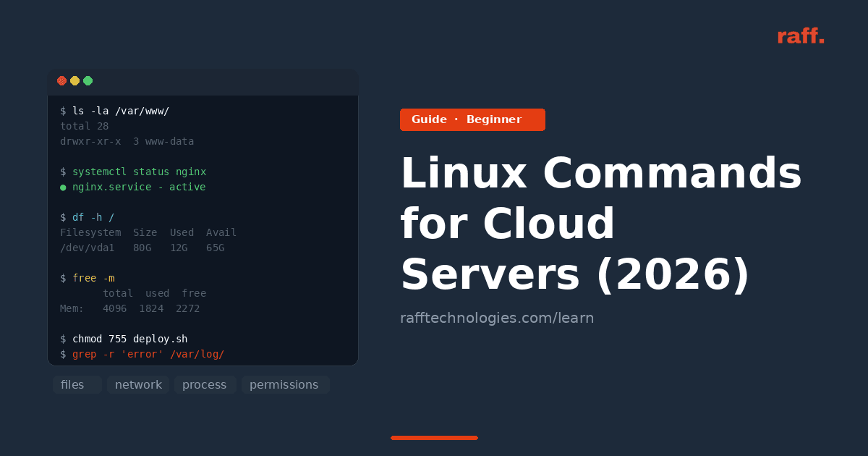Open rafftechnologies.com/learn link
Viewport: 868px width, 456px height.
coord(497,317)
